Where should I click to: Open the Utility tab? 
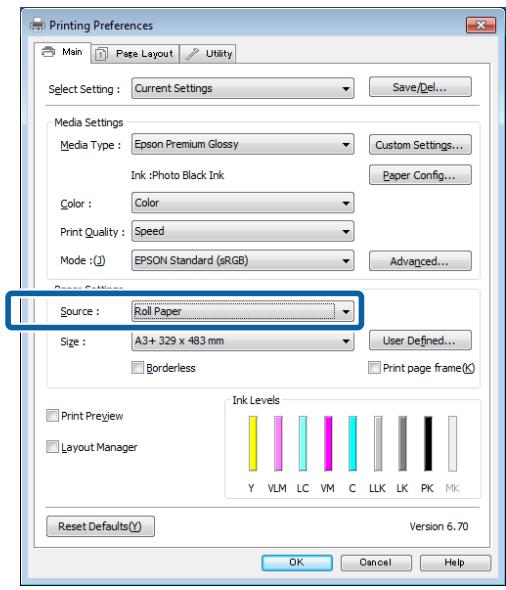tap(208, 53)
